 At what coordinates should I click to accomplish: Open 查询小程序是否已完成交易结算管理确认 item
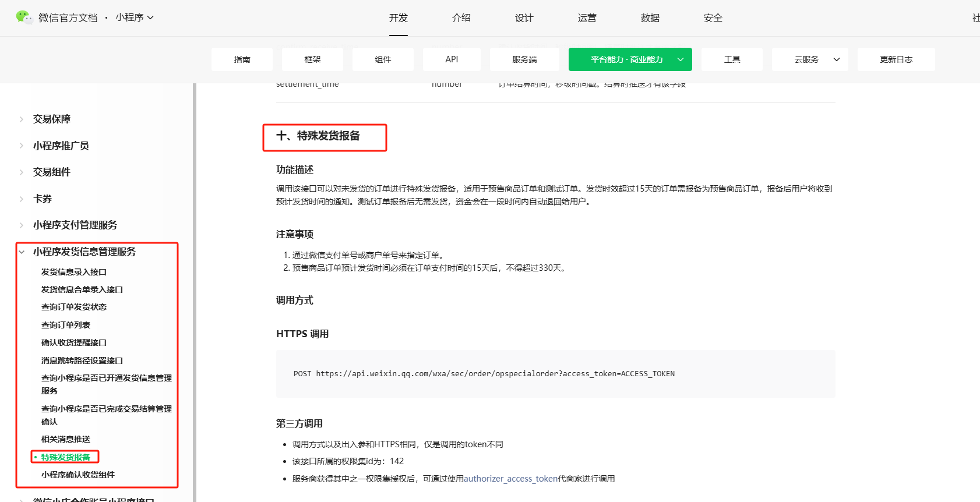[107, 415]
